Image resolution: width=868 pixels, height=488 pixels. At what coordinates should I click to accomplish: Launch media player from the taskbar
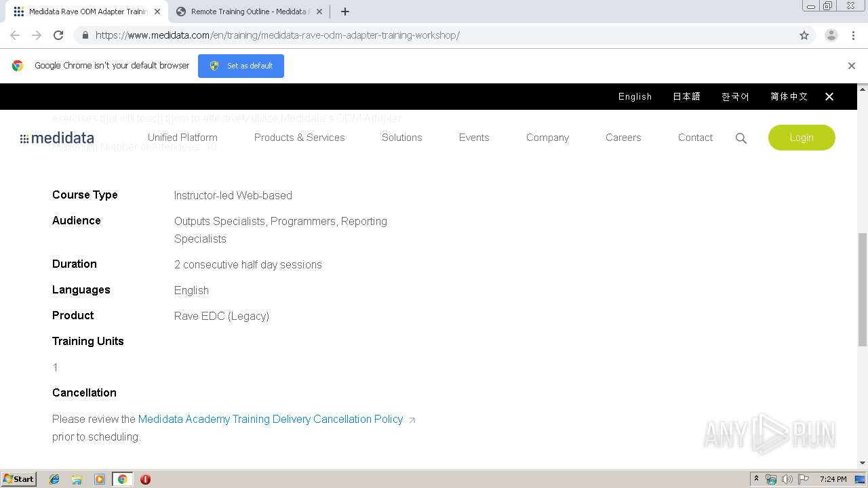[x=100, y=479]
